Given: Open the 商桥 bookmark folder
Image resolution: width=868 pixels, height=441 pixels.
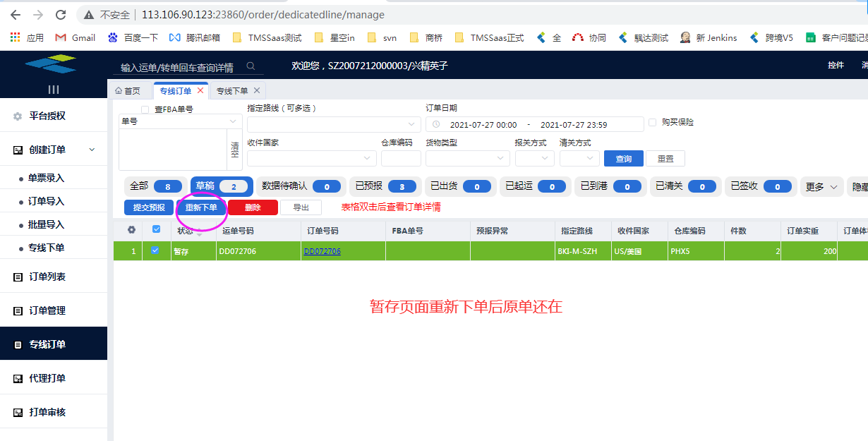Looking at the screenshot, I should point(426,37).
